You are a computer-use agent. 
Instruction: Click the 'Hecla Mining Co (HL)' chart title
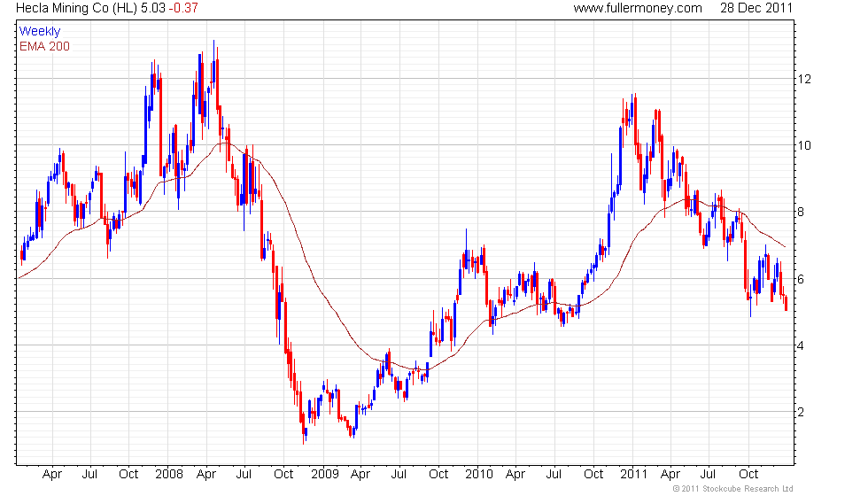pos(76,8)
